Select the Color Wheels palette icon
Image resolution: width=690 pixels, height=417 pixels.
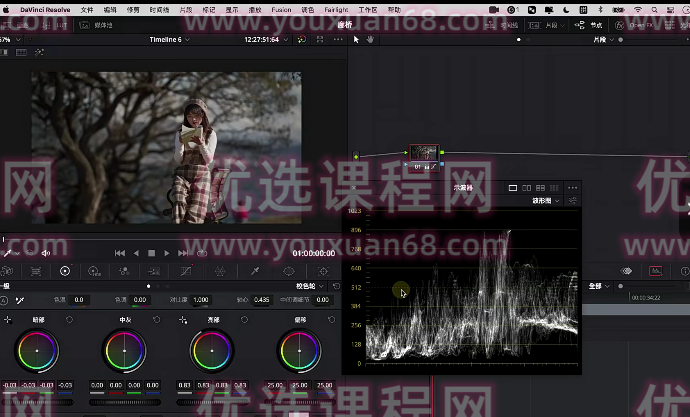coord(65,271)
